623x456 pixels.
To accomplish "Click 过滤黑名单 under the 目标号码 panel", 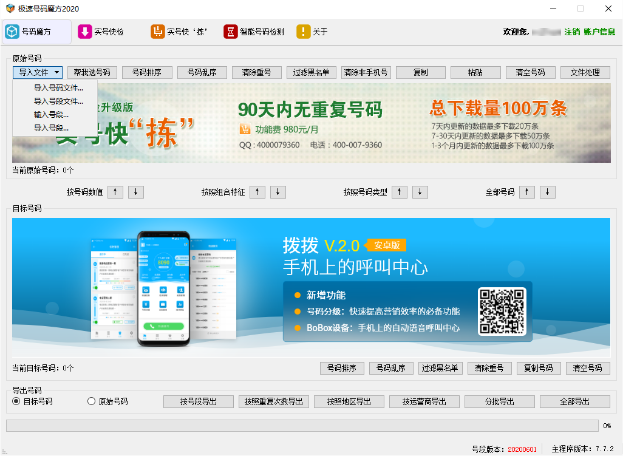I will click(x=440, y=368).
